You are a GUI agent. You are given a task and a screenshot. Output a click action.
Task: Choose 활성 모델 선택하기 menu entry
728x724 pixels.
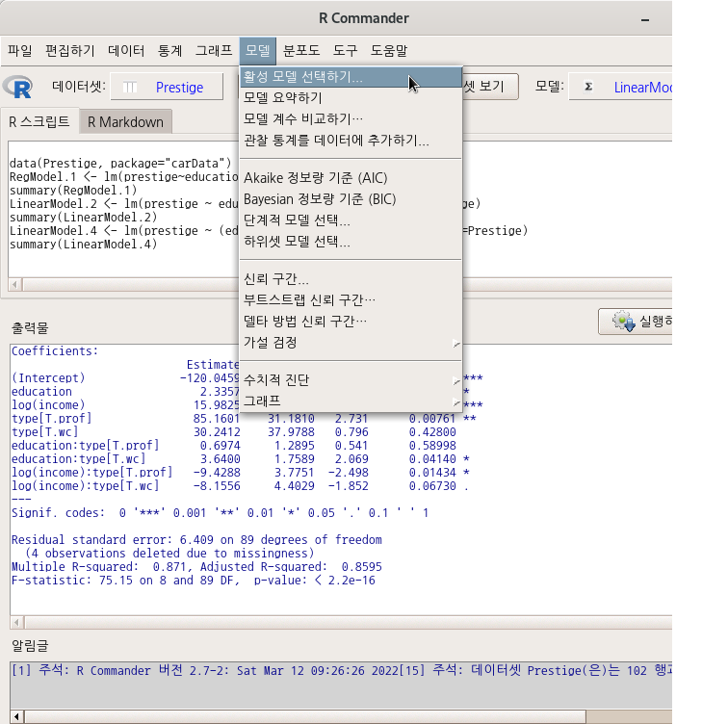coord(351,77)
